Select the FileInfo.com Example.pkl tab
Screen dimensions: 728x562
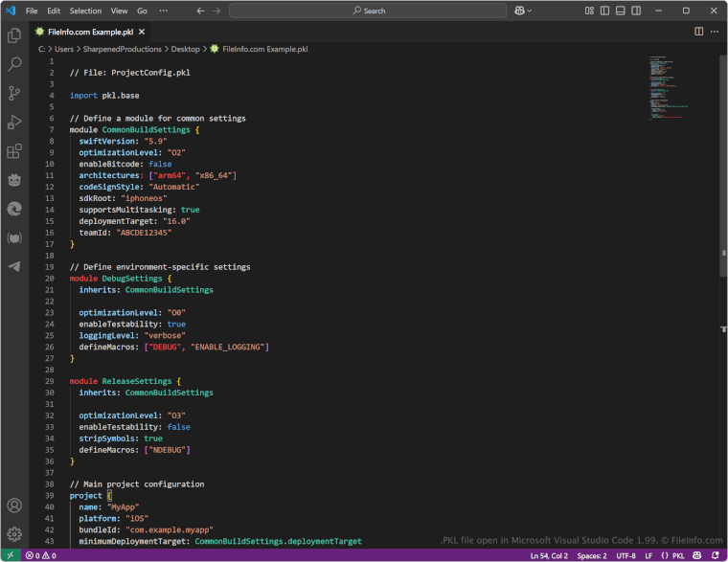pyautogui.click(x=89, y=31)
